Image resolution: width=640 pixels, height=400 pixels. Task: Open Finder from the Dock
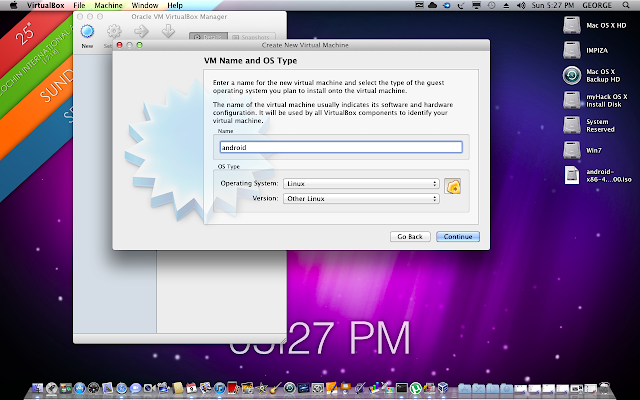(38, 388)
